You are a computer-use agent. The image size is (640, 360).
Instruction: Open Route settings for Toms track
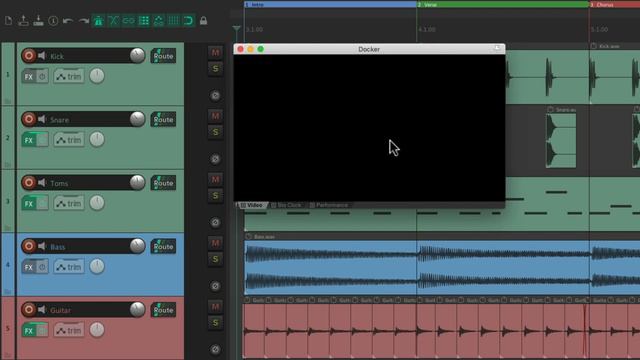pos(163,183)
